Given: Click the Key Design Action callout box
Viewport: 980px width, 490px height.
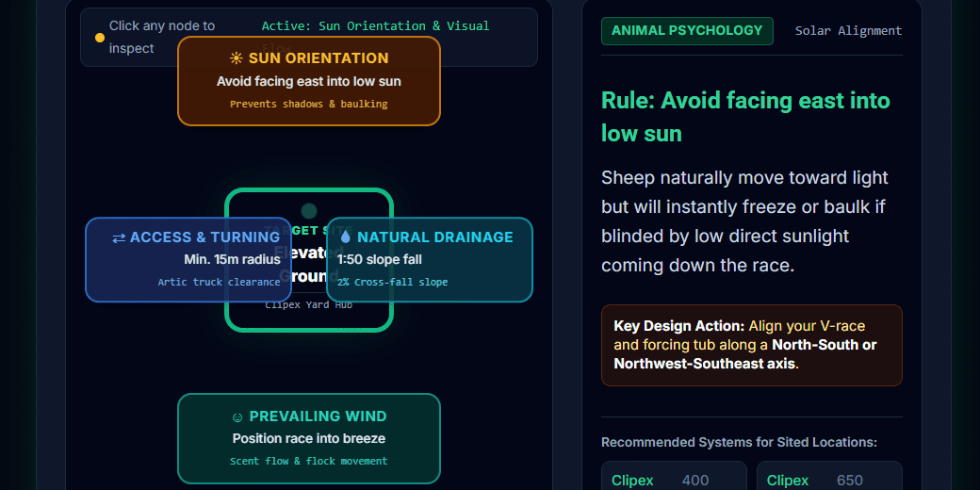Looking at the screenshot, I should click(x=752, y=345).
